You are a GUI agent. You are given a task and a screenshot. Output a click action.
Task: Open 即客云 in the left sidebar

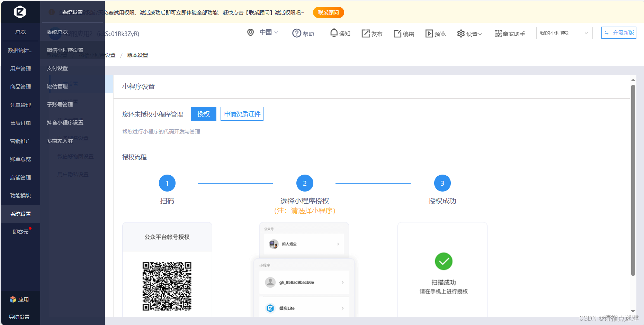[x=20, y=232]
